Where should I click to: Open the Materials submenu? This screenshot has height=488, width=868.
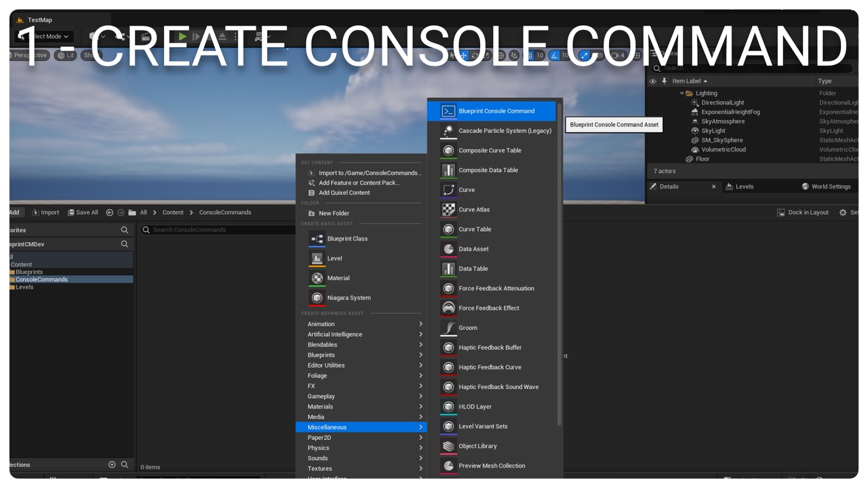[x=365, y=407]
